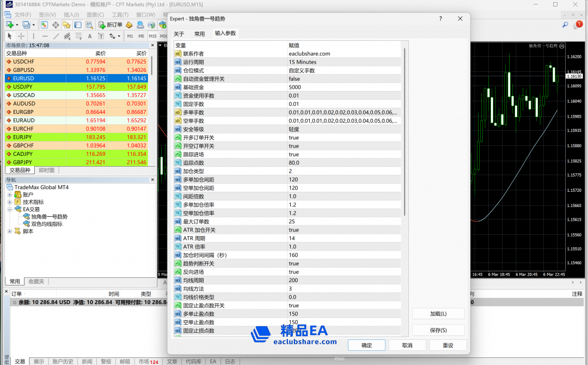Switch to the 常用 tab in dialog
Image resolution: width=588 pixels, height=365 pixels.
(200, 34)
